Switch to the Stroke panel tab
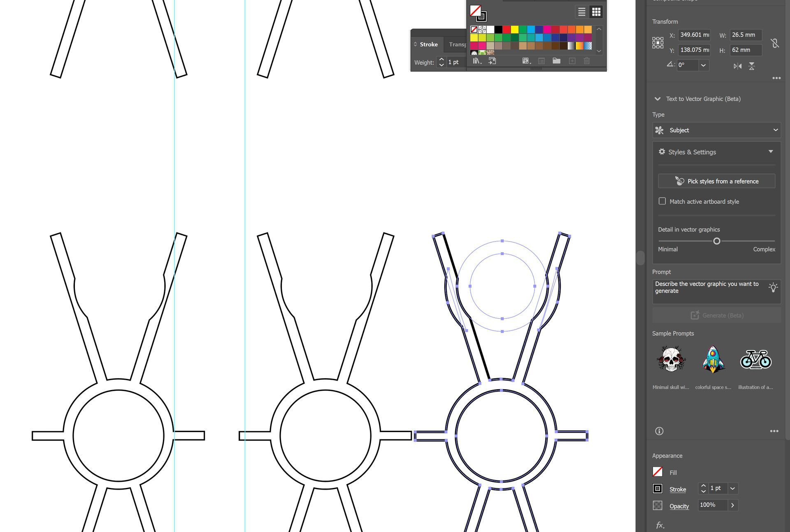 [x=428, y=44]
